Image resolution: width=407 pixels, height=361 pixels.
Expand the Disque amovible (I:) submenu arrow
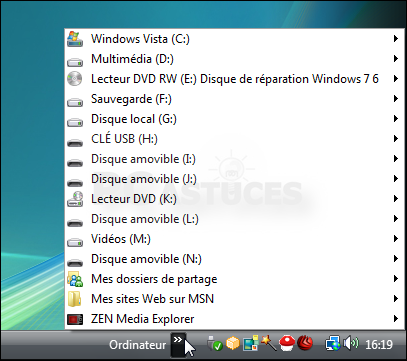(x=396, y=159)
